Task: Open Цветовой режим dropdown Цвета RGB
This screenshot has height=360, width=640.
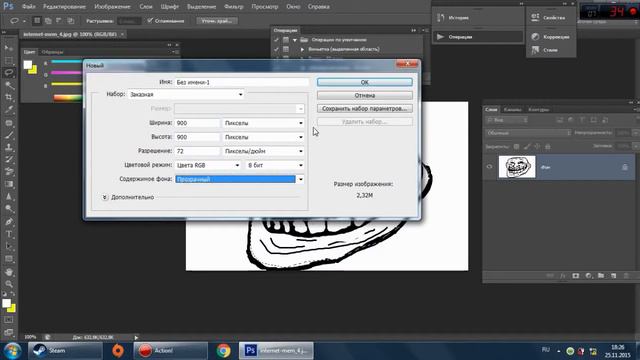Action: click(x=208, y=165)
